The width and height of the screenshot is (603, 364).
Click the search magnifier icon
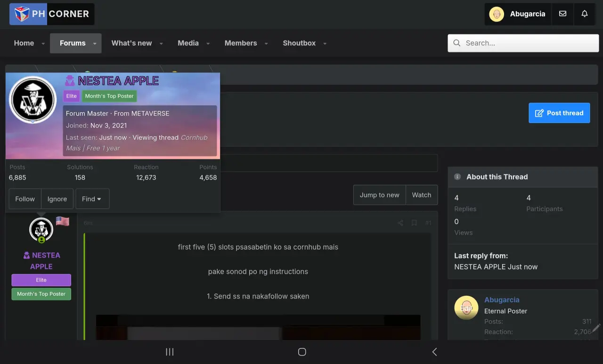click(456, 43)
